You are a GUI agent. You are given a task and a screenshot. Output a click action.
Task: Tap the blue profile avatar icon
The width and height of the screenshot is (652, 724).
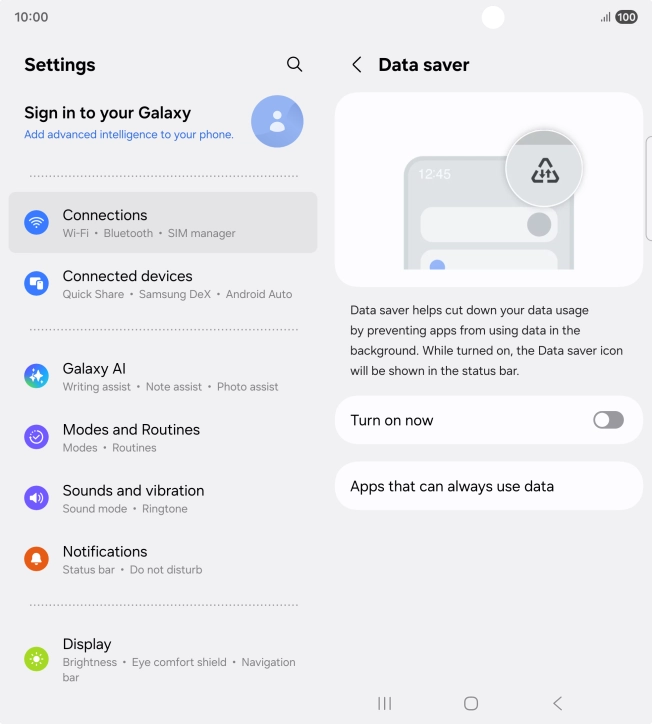277,121
